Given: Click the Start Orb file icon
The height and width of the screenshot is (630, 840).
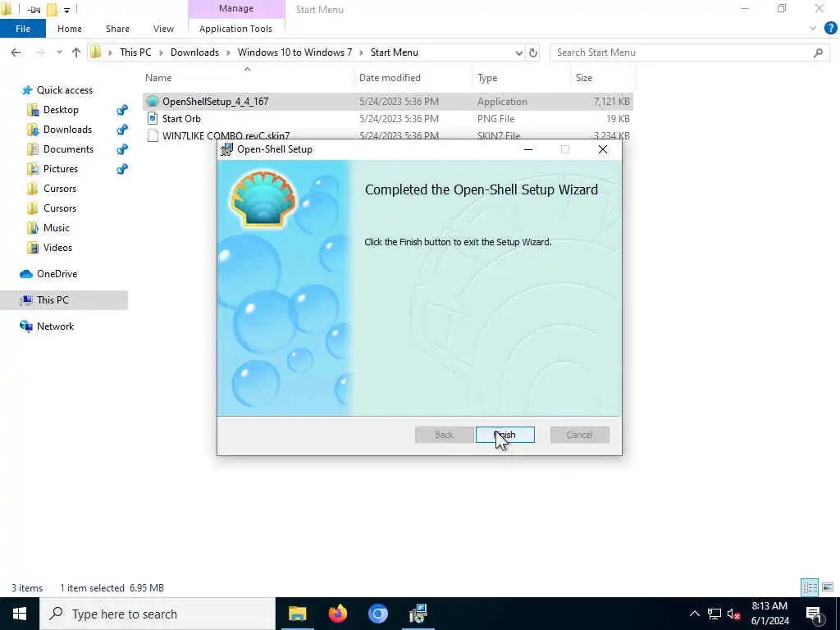Looking at the screenshot, I should point(153,118).
